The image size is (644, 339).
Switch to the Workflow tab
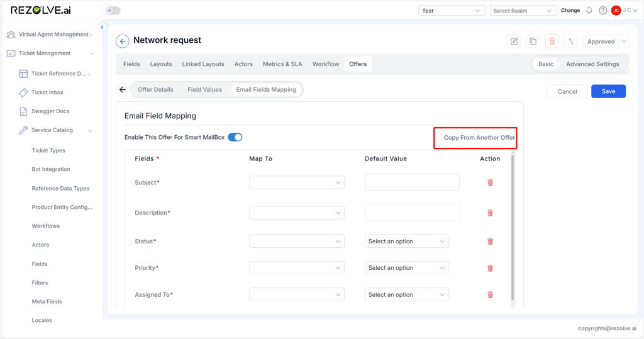pos(325,64)
